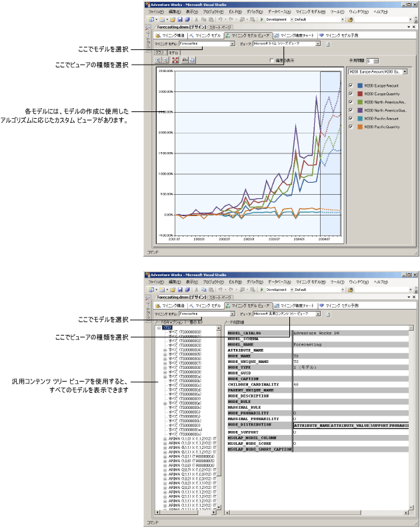Open マイニング精度チャート tab in content tree window
The height and width of the screenshot is (527, 420).
pyautogui.click(x=295, y=304)
